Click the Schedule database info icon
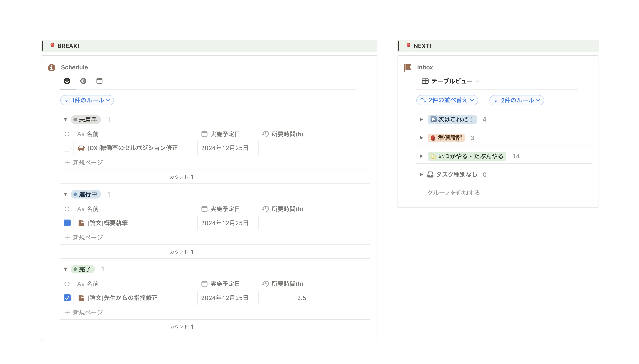 (x=52, y=67)
